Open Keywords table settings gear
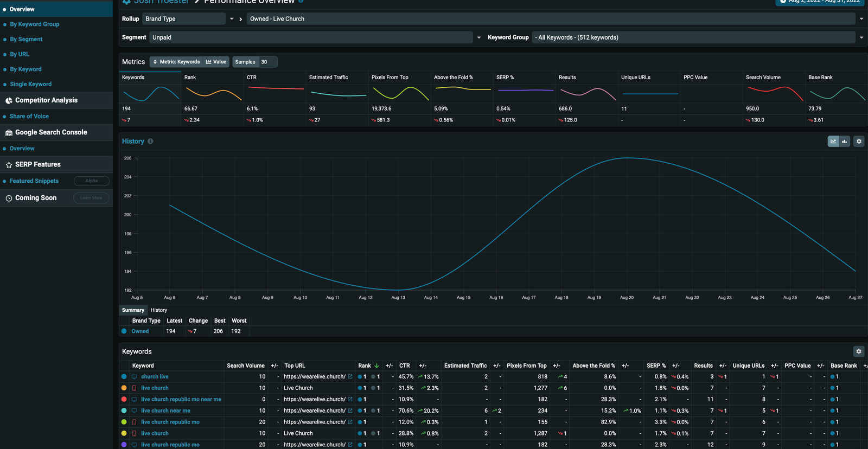This screenshot has width=868, height=449. pos(859,351)
